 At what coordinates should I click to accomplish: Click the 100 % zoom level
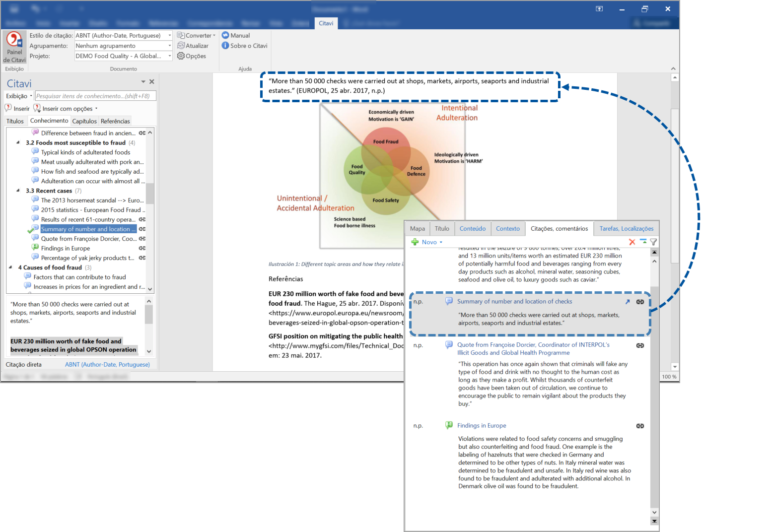(x=669, y=377)
